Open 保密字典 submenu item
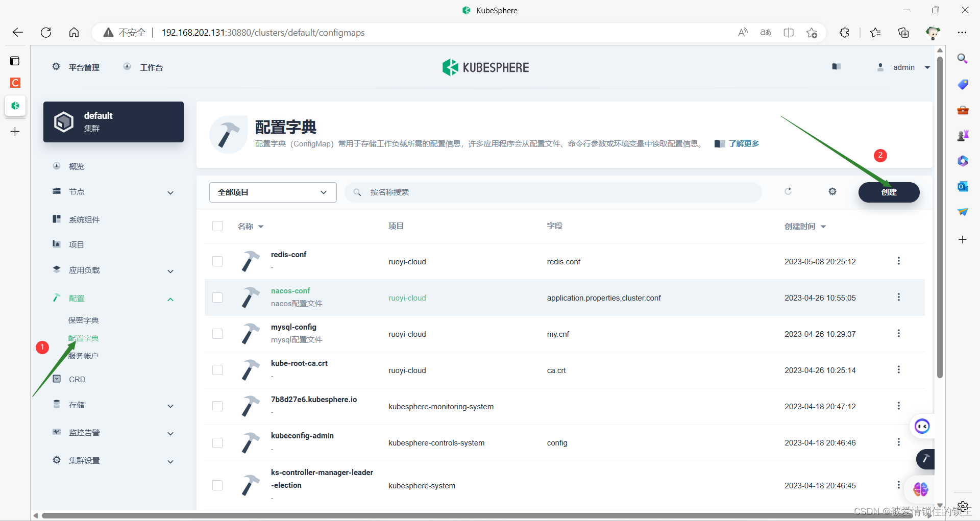Screen dimensions: 980x521 pyautogui.click(x=84, y=320)
